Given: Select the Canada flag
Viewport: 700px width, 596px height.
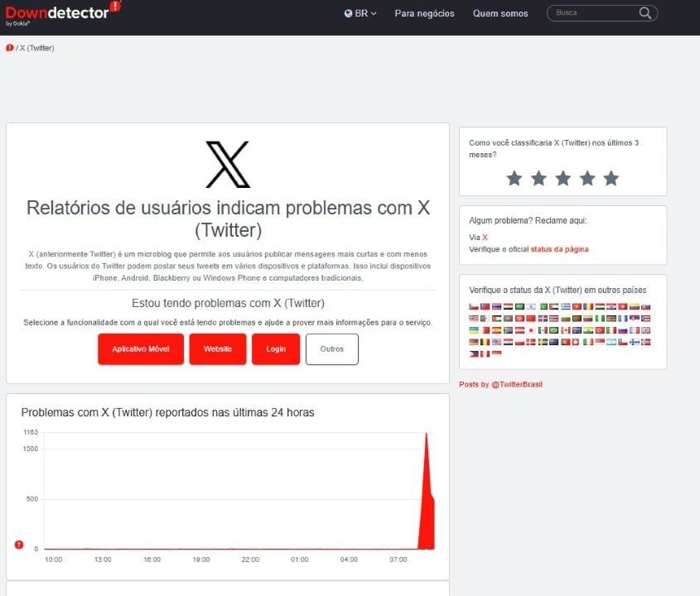Looking at the screenshot, I should (566, 330).
